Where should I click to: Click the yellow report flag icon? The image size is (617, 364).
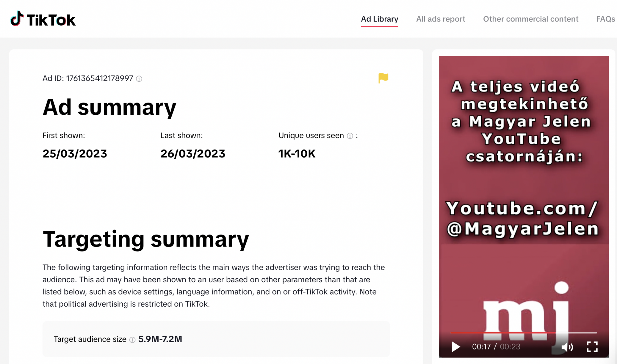[x=383, y=78]
